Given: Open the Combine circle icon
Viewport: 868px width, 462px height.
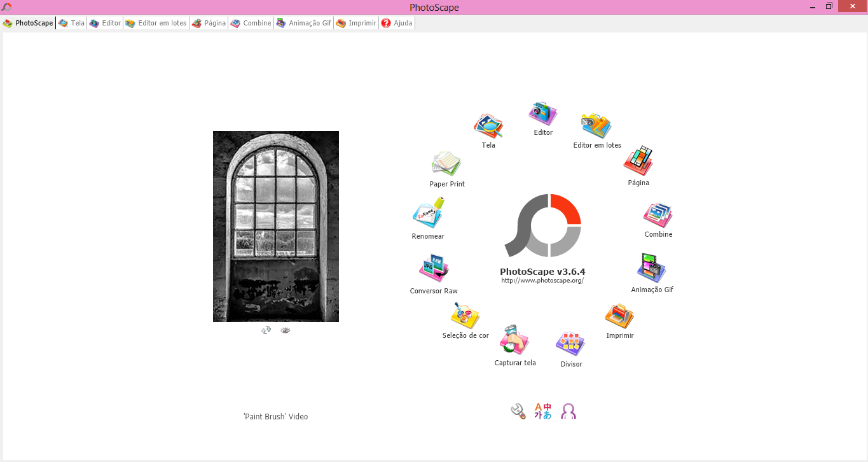Looking at the screenshot, I should click(x=658, y=215).
